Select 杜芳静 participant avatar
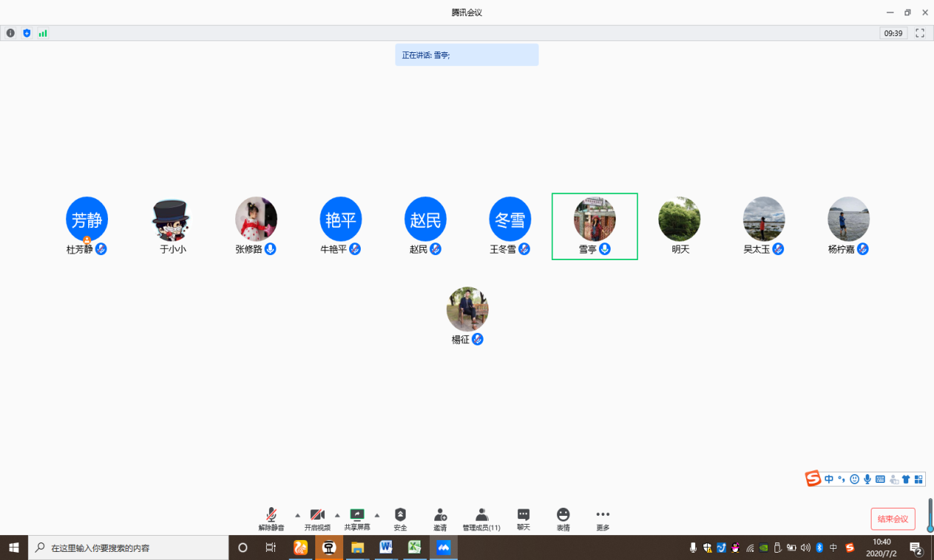Screen dimensions: 934x560 pos(87,218)
